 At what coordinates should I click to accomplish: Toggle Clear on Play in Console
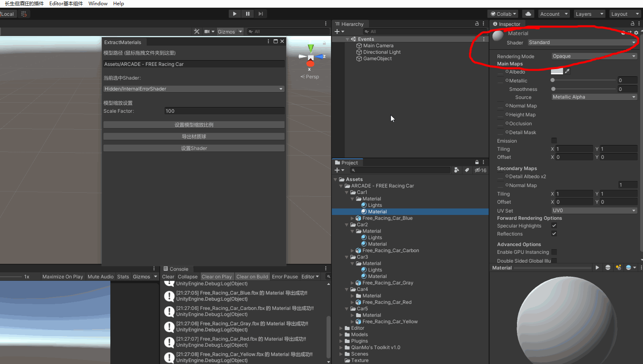pyautogui.click(x=217, y=277)
